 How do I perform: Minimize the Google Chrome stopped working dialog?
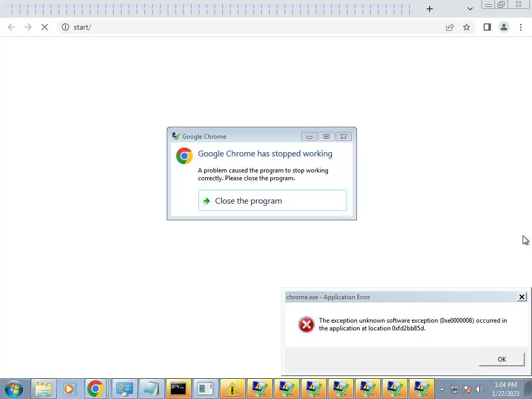309,137
